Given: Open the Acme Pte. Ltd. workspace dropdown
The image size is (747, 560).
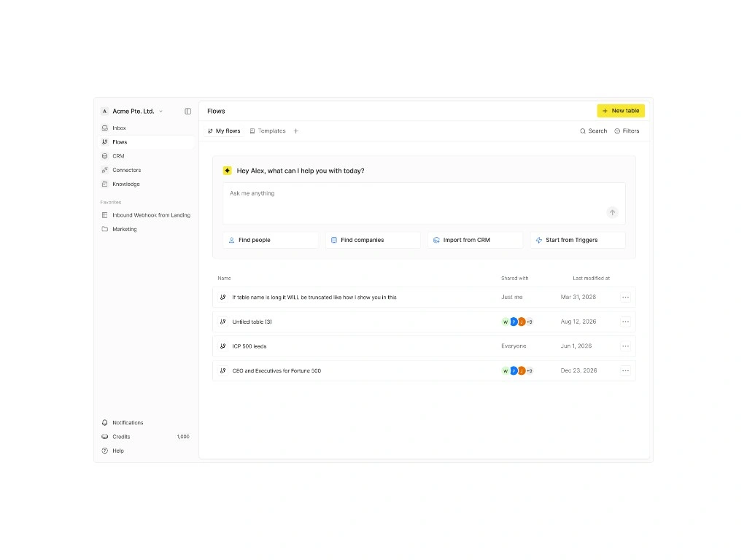Looking at the screenshot, I should click(x=133, y=112).
